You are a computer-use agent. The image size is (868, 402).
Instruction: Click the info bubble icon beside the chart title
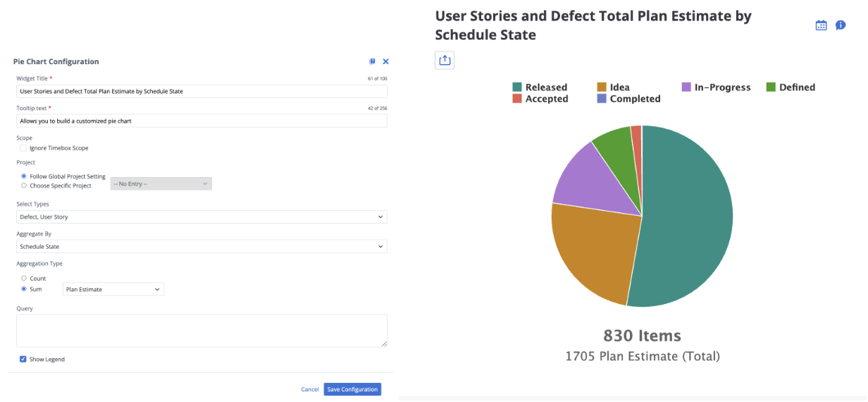(841, 25)
